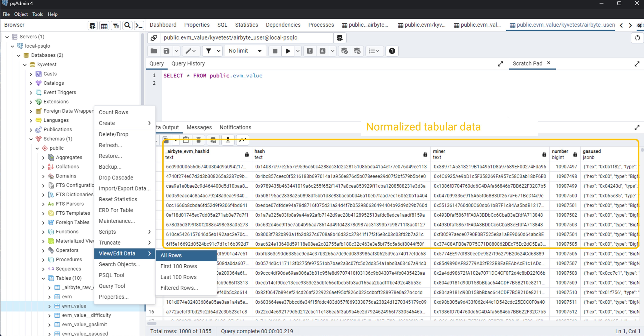This screenshot has height=336, width=644.
Task: Choose Import/Export Data from context menu
Action: click(x=124, y=188)
